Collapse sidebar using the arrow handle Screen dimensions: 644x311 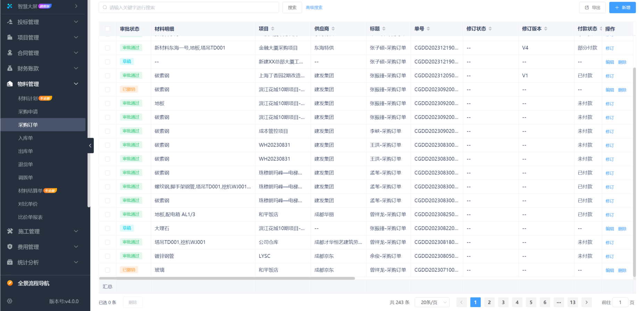(x=90, y=146)
